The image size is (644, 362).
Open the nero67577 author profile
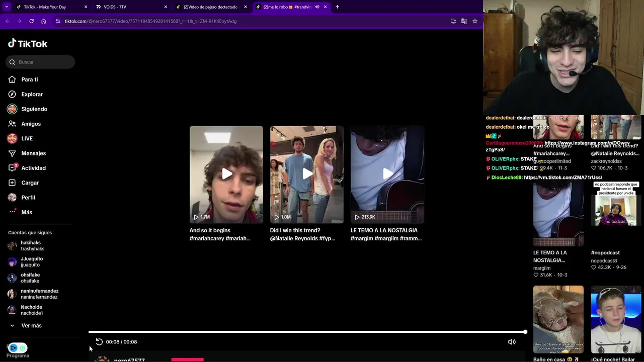coord(129,359)
